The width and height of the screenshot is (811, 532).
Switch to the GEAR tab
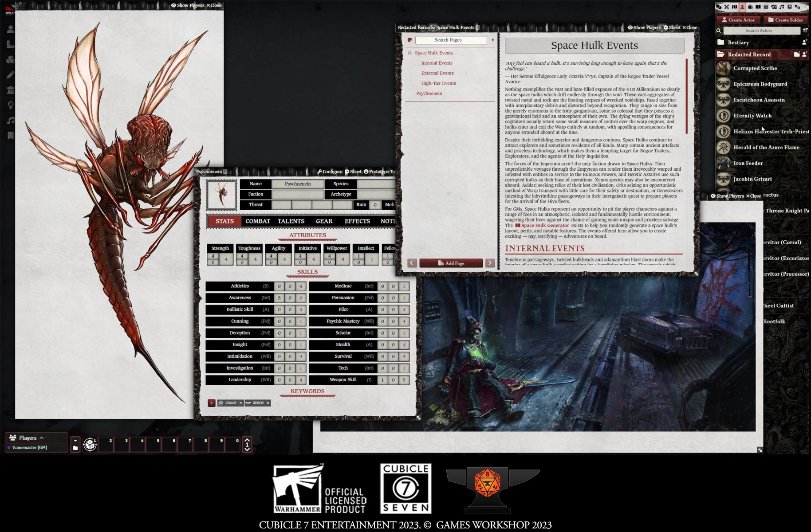tap(324, 221)
